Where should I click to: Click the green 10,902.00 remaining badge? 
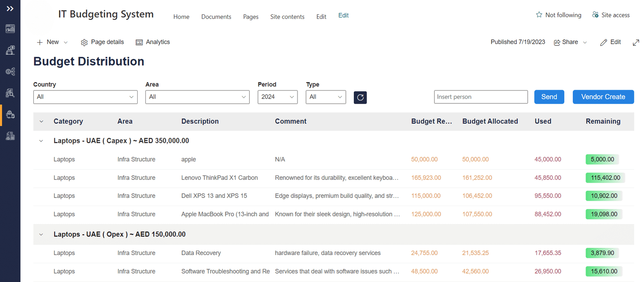point(604,196)
